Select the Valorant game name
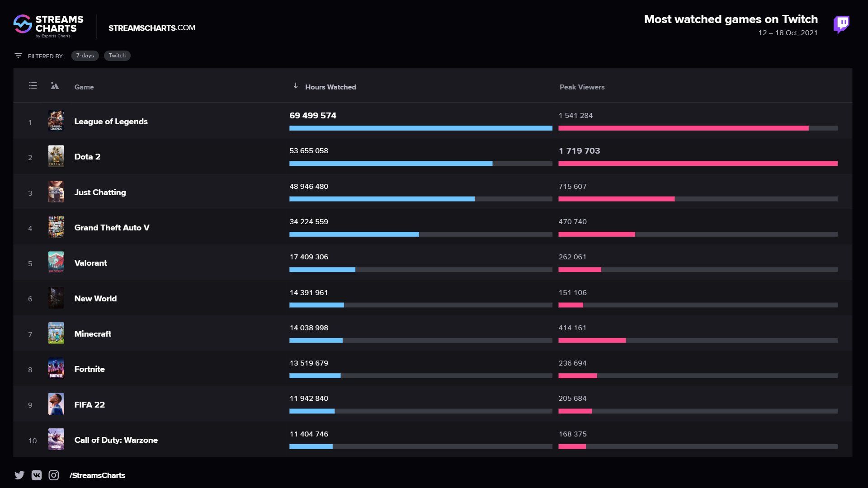 click(90, 263)
